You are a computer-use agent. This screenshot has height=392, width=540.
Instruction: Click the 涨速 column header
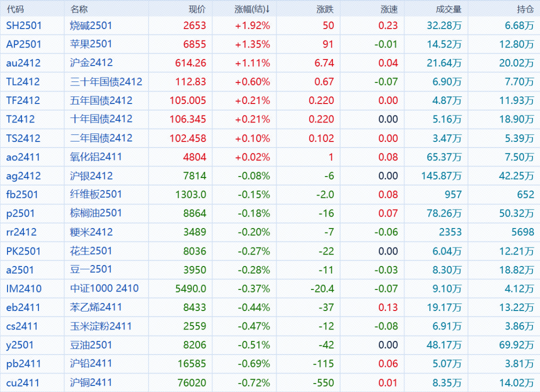[389, 9]
